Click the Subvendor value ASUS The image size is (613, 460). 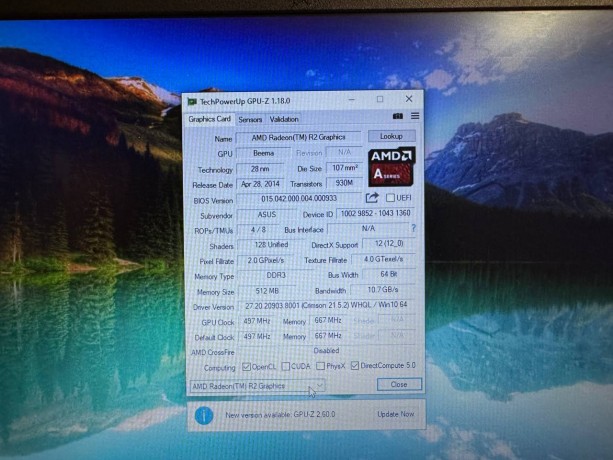[267, 215]
